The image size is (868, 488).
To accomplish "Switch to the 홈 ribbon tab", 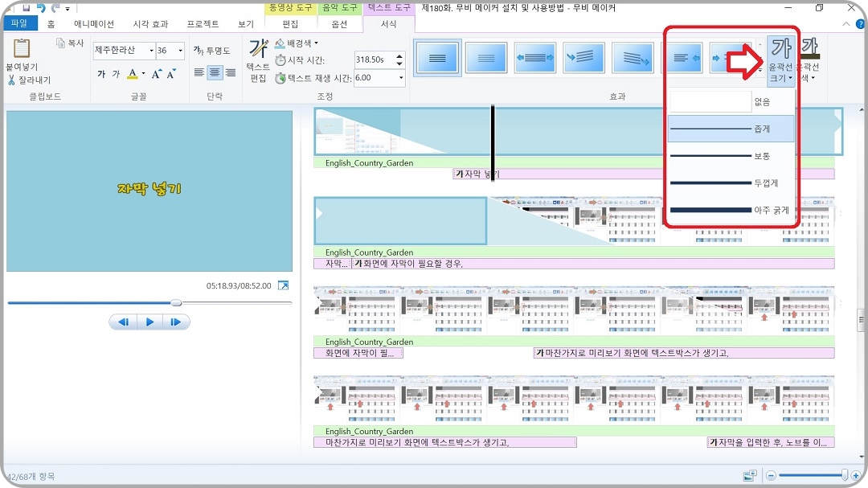I will pos(51,24).
